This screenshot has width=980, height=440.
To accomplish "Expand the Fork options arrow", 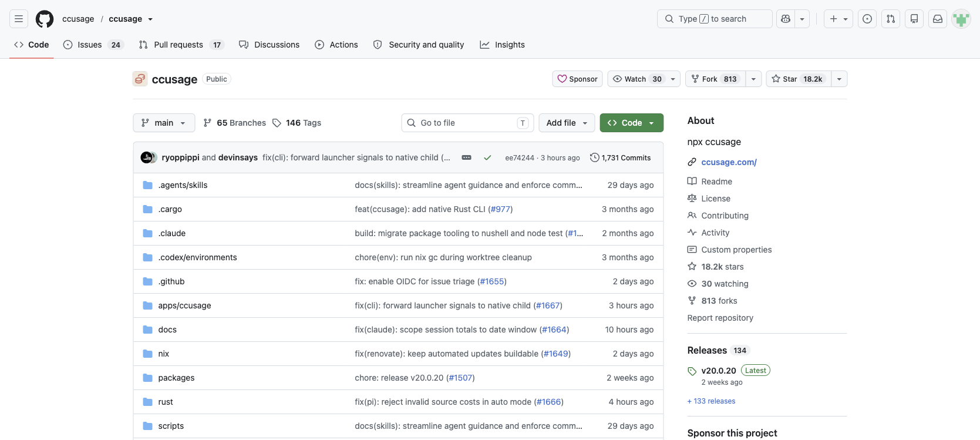I will click(753, 79).
